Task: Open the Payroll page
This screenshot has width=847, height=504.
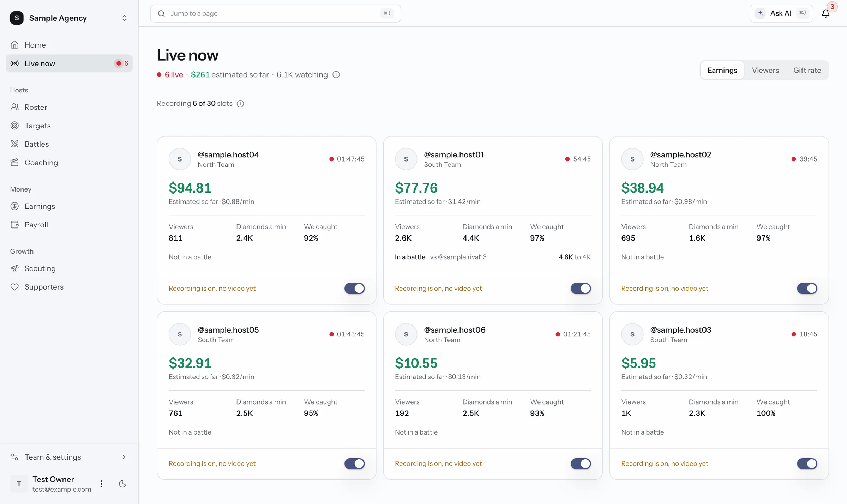Action: coord(69,225)
